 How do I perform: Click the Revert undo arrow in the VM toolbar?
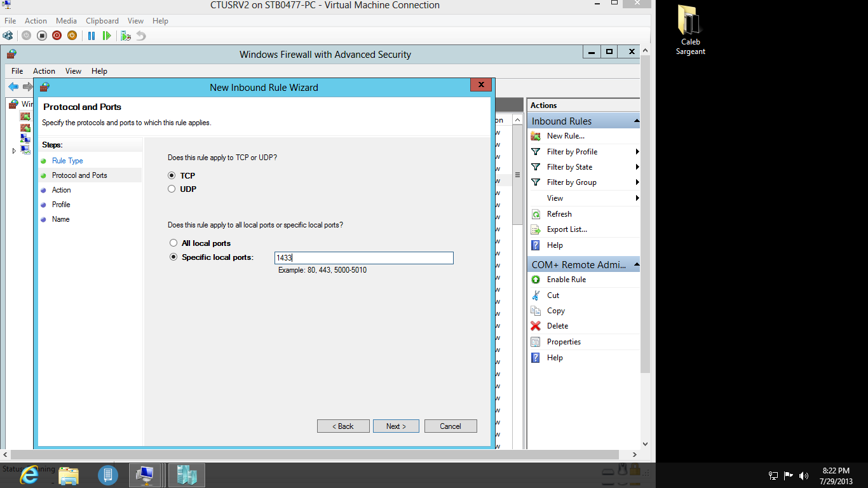click(x=141, y=36)
